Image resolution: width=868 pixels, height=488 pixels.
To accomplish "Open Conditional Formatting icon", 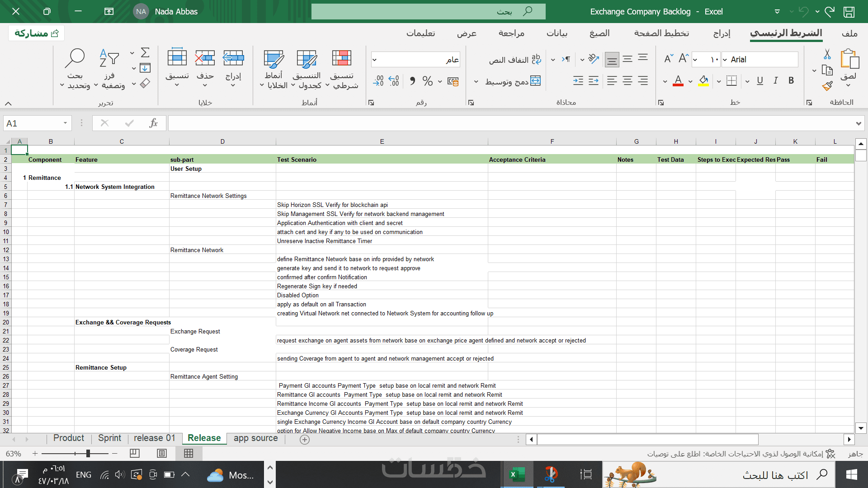I will tap(342, 59).
